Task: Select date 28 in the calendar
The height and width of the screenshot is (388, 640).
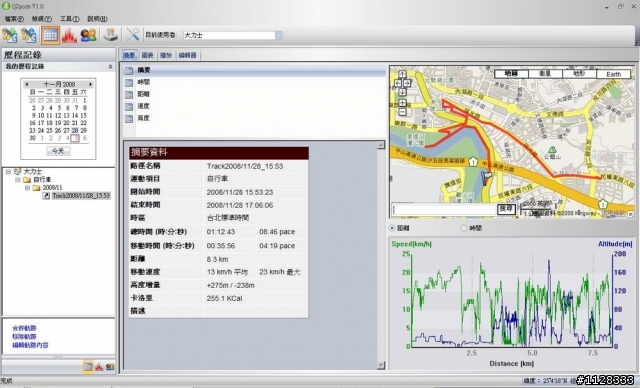Action: [x=75, y=131]
